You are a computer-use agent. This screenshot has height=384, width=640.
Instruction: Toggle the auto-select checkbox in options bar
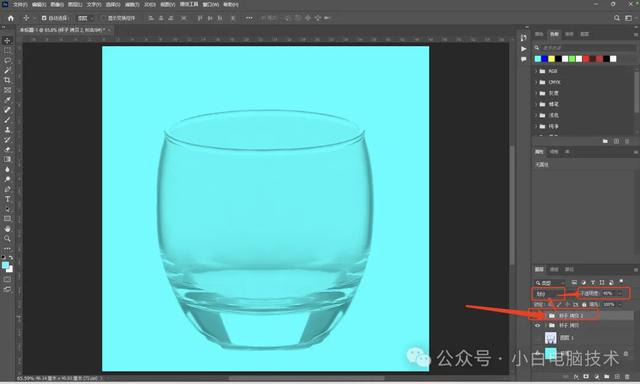tap(44, 18)
